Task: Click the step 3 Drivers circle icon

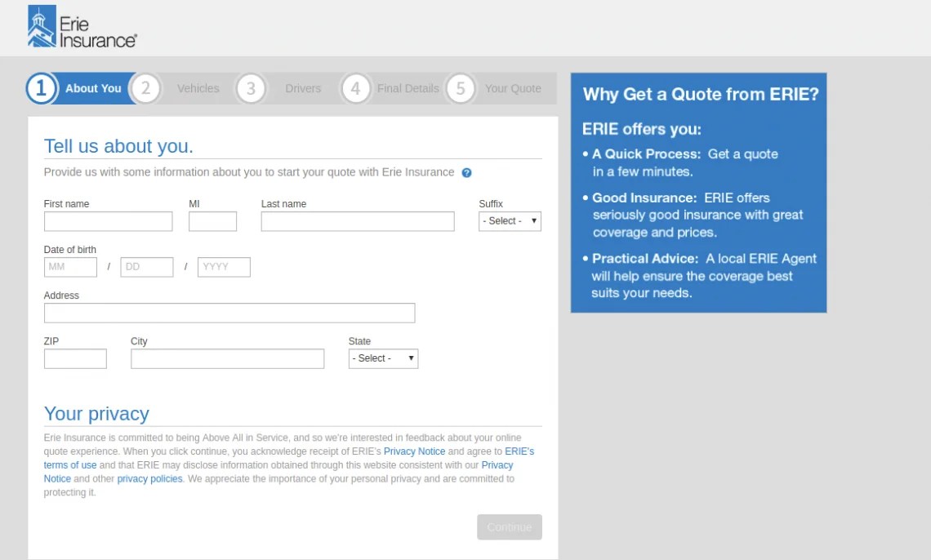Action: (251, 88)
